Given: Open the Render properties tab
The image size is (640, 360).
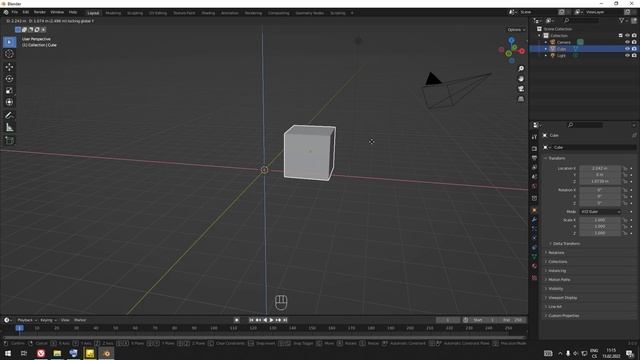Looking at the screenshot, I should 534,149.
